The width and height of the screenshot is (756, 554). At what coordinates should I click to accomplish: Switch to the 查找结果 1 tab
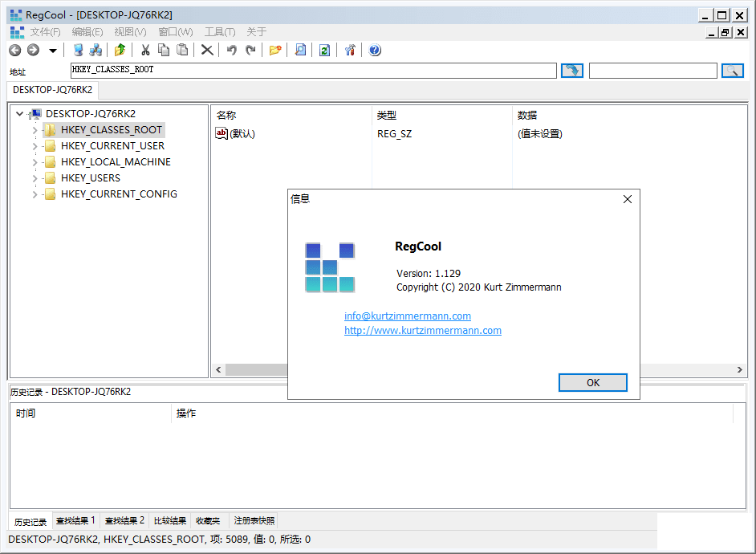(75, 521)
